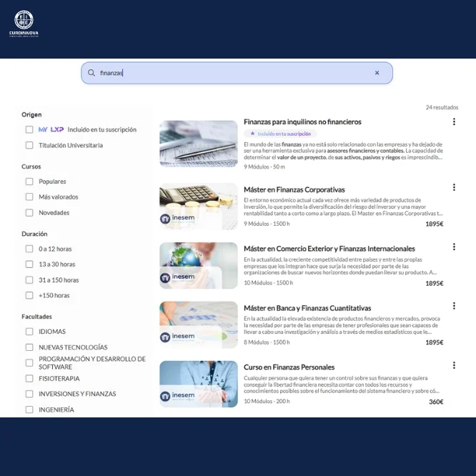Image resolution: width=476 pixels, height=476 pixels.
Task: Click the Euroinnova logo in header
Action: click(24, 24)
